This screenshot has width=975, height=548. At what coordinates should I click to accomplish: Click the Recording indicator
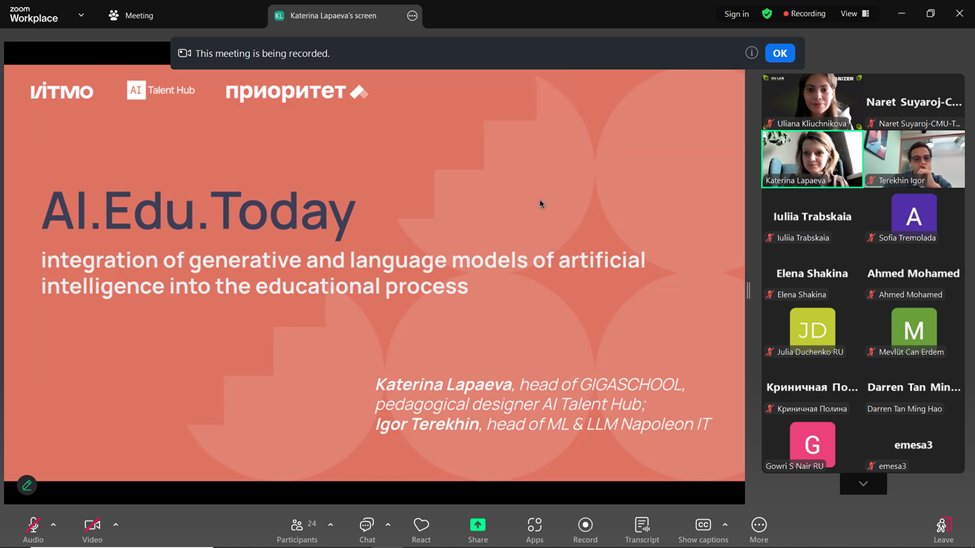click(804, 14)
